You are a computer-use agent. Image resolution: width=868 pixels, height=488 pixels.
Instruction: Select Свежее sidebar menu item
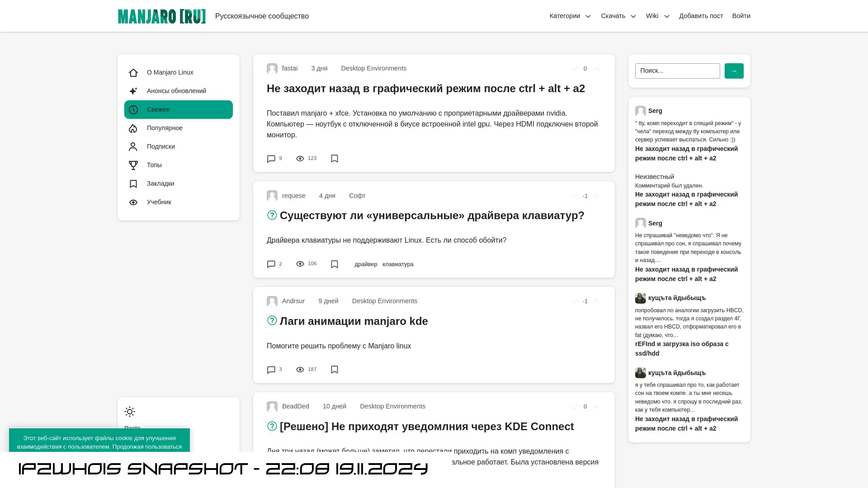(x=178, y=110)
